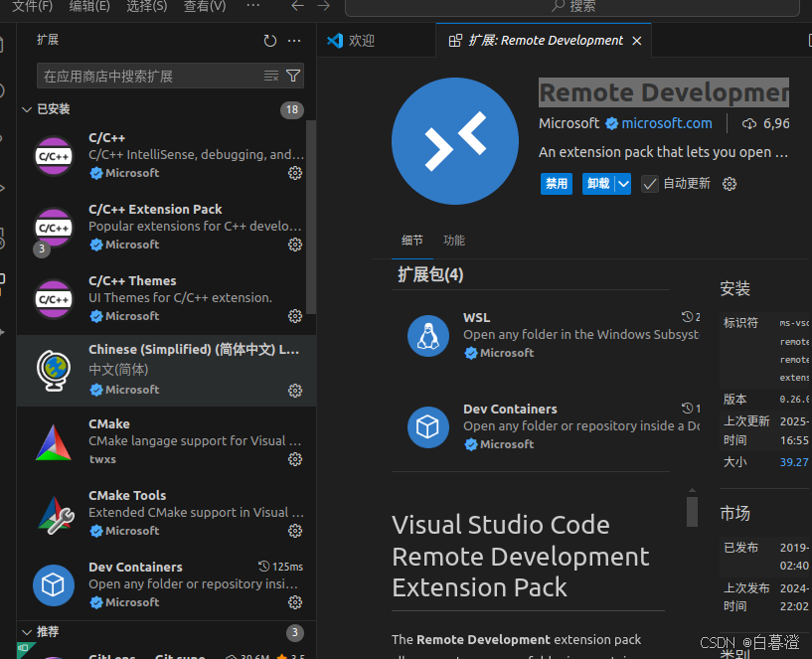
Task: Clear extension search results icon
Action: 271,77
